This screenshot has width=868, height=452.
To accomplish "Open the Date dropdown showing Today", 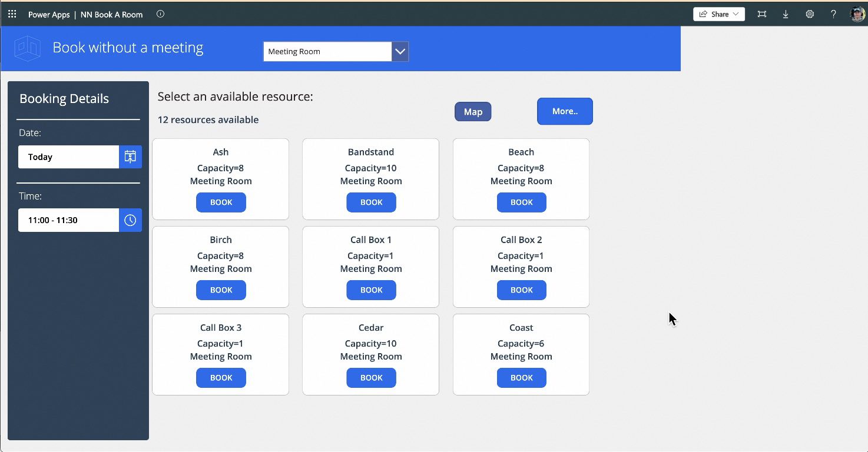I will click(68, 157).
